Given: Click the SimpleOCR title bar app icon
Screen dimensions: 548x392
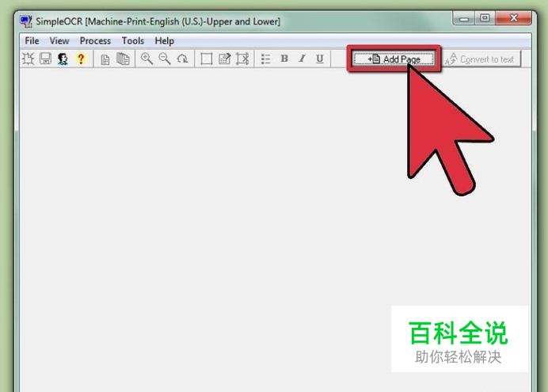Looking at the screenshot, I should 26,21.
